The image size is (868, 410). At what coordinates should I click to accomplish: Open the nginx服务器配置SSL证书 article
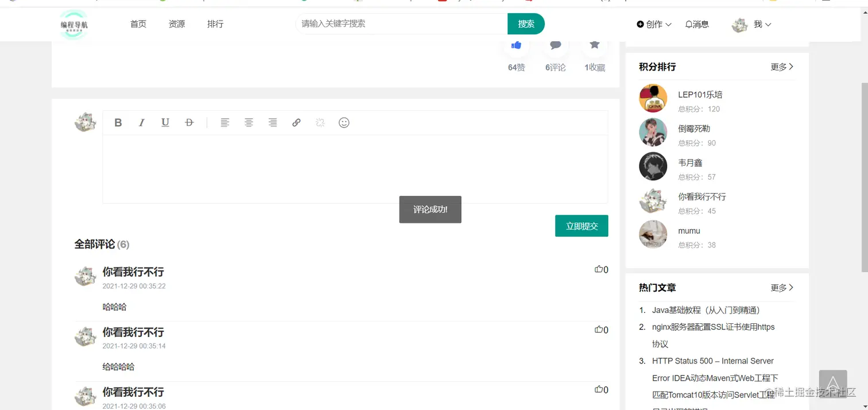714,335
